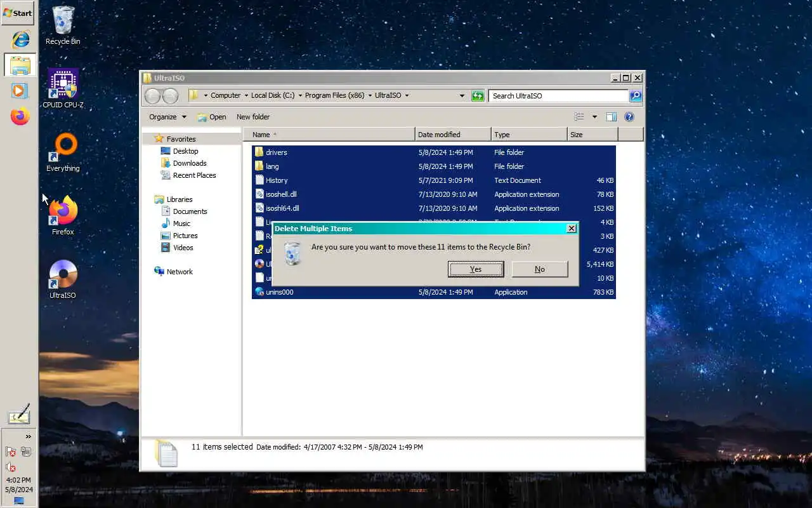The image size is (812, 508).
Task: Launch the CPUID CPU-Z desktop shortcut
Action: [x=63, y=89]
